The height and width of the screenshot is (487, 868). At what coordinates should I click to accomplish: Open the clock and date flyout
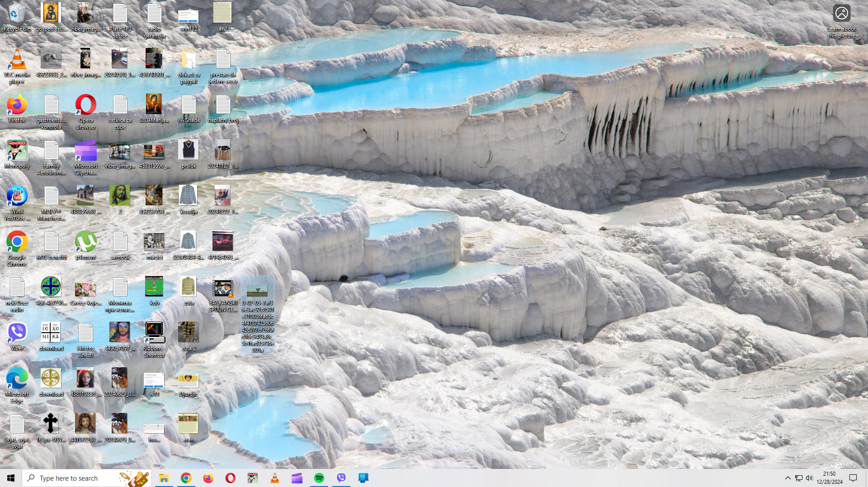830,478
